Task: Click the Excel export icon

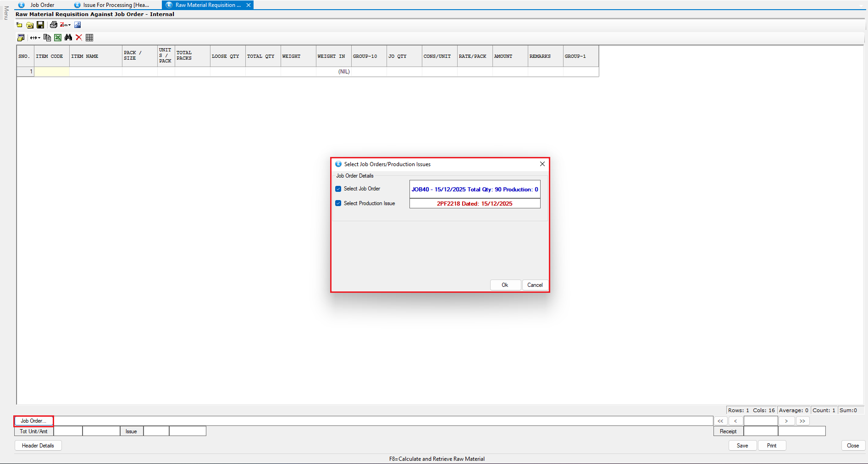Action: pos(58,38)
